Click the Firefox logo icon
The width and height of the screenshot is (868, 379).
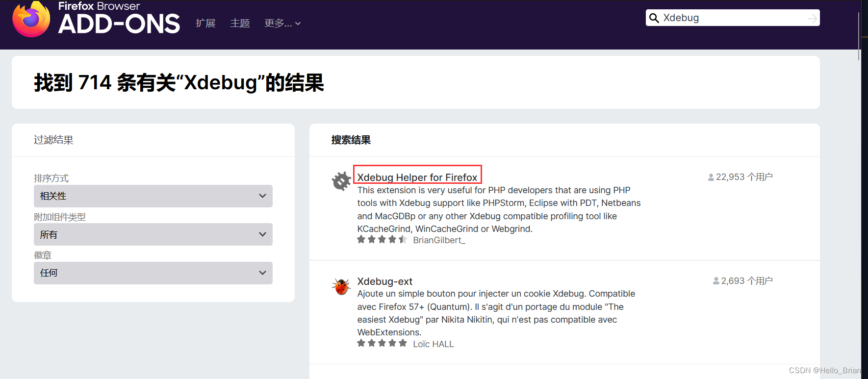(31, 19)
